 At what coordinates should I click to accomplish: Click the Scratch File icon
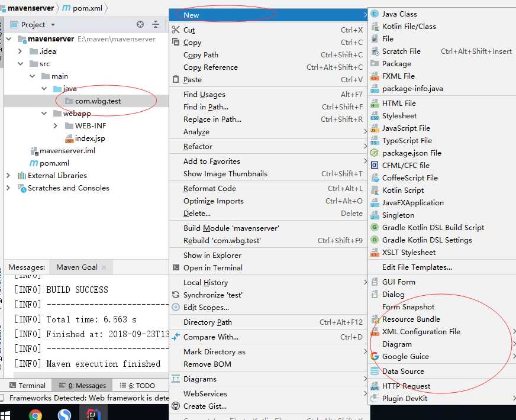375,51
